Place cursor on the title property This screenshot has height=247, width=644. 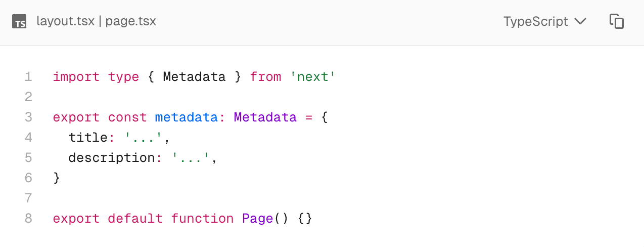[87, 138]
